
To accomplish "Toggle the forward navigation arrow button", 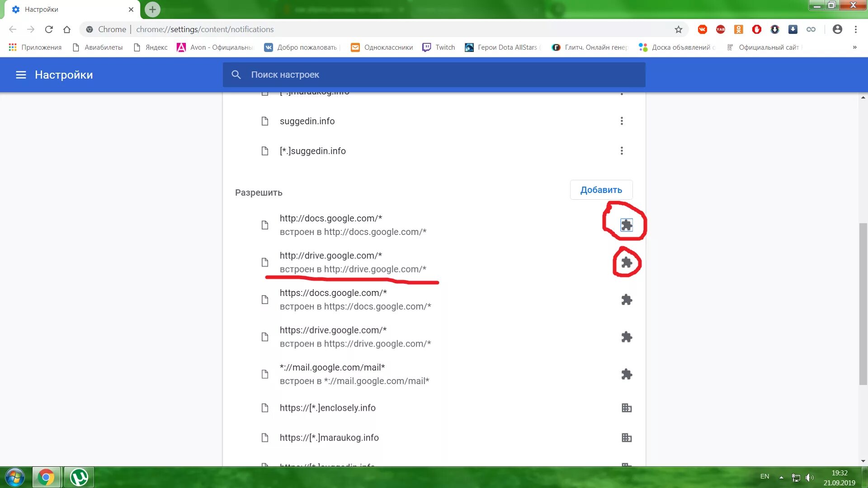I will tap(29, 29).
